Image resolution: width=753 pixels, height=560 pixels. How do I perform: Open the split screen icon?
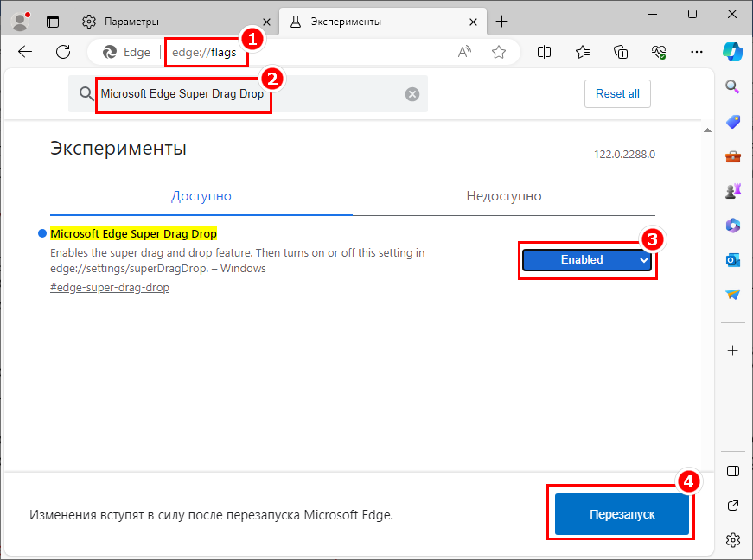point(544,52)
